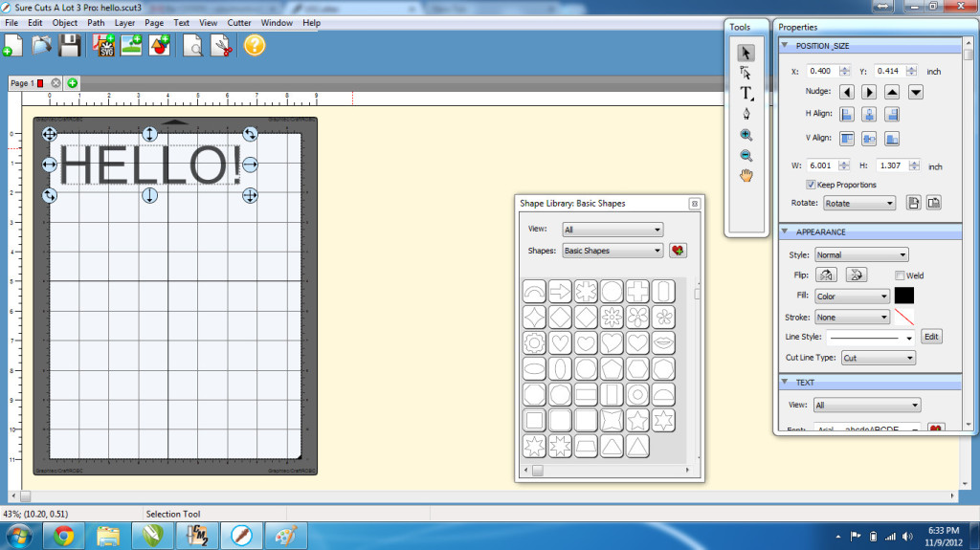The image size is (980, 550).
Task: Select the Hand pan tool
Action: [746, 176]
